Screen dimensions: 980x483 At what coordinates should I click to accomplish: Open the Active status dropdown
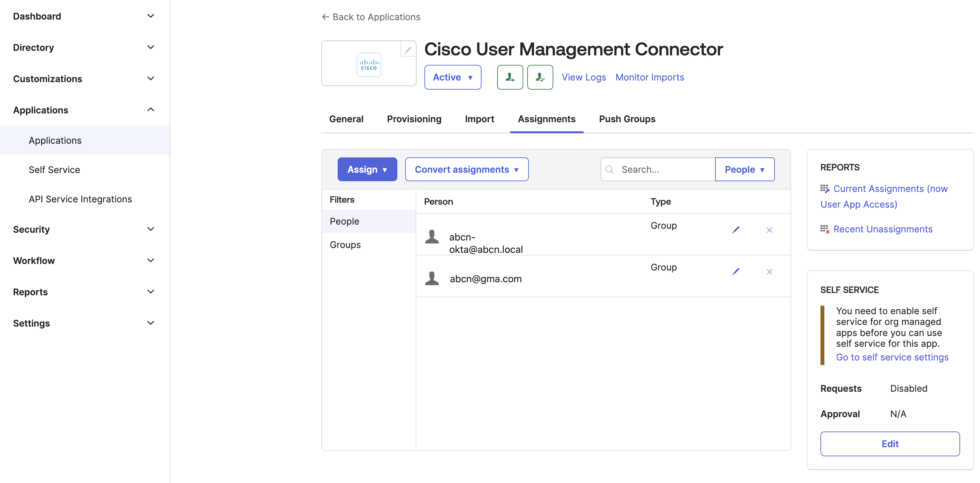pyautogui.click(x=453, y=77)
